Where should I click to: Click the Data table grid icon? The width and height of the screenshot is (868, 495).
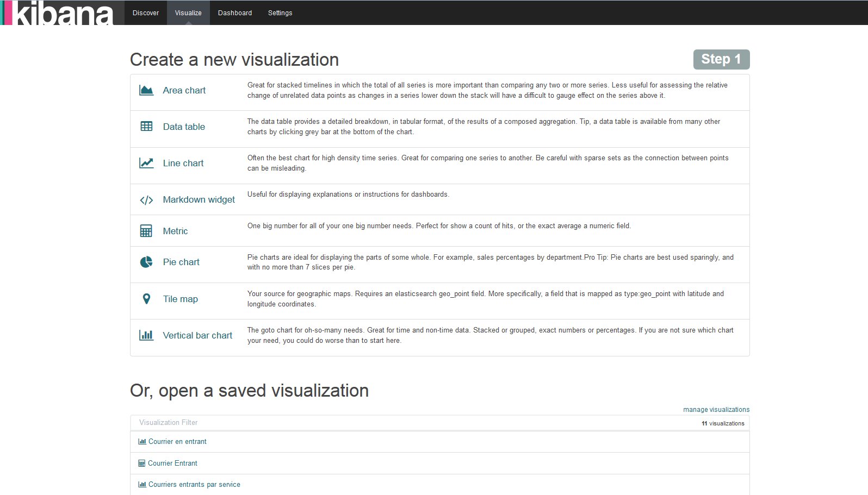(x=146, y=126)
